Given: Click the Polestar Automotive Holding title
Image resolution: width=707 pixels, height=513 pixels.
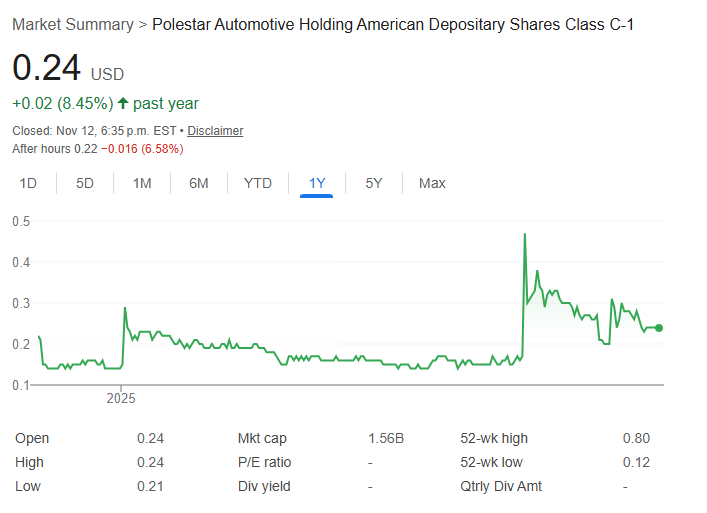Looking at the screenshot, I should coord(392,23).
